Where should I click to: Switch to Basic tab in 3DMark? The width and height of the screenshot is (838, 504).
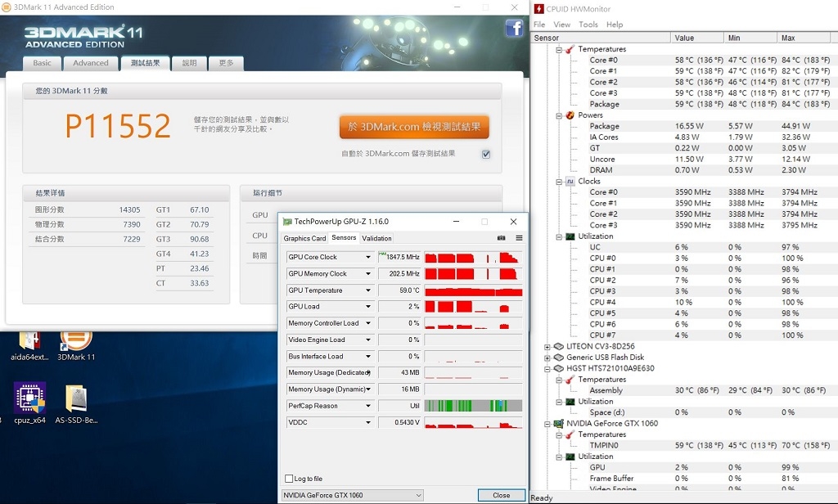pos(42,63)
